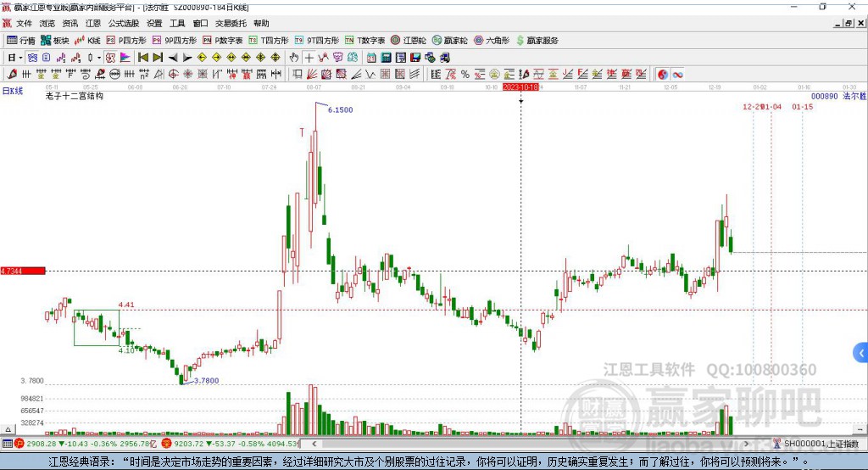Open the T四方形 tool

pyautogui.click(x=269, y=41)
